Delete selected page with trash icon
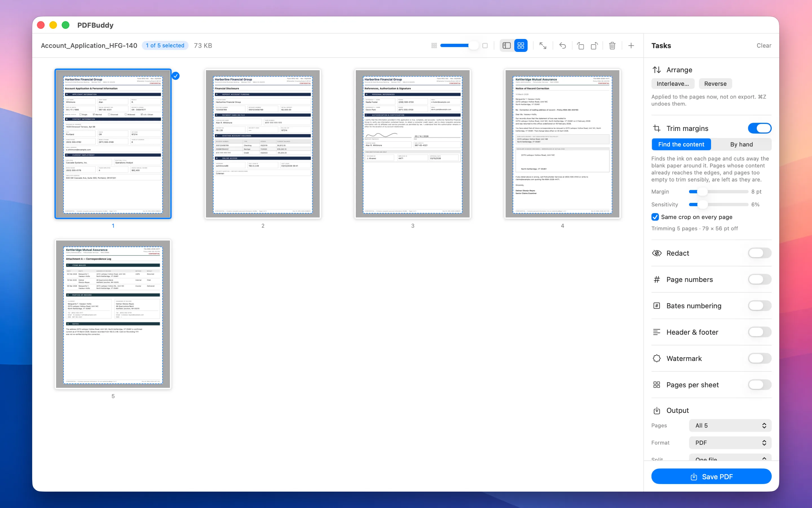The width and height of the screenshot is (812, 508). (x=612, y=46)
